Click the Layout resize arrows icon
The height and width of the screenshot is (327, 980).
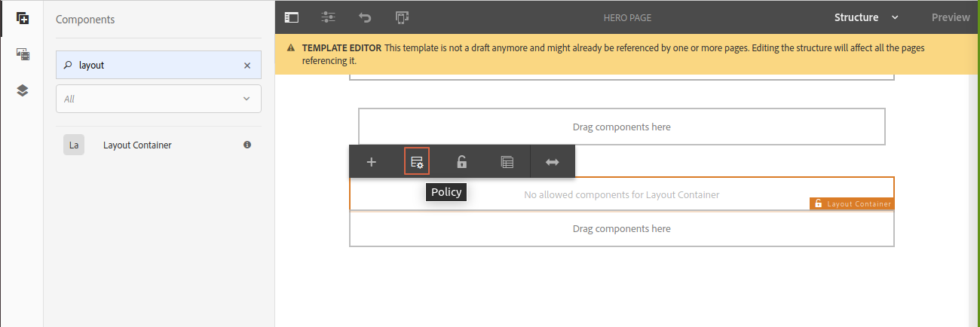tap(553, 162)
